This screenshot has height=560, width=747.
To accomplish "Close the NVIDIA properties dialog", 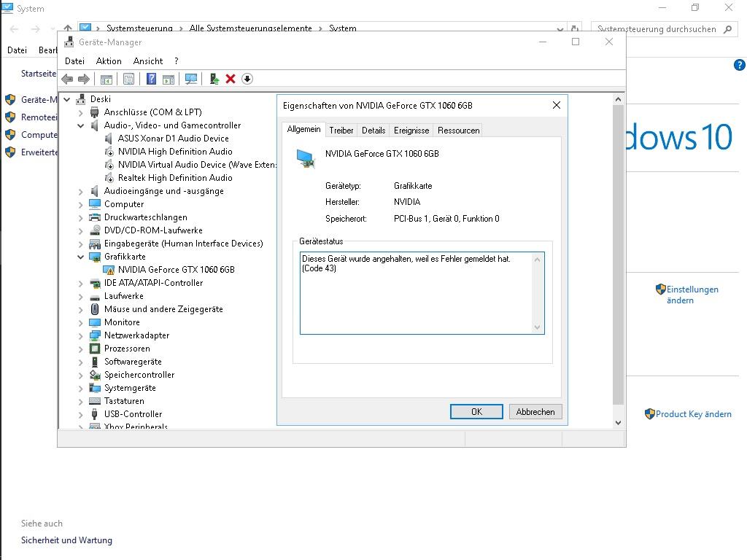I will (x=557, y=105).
